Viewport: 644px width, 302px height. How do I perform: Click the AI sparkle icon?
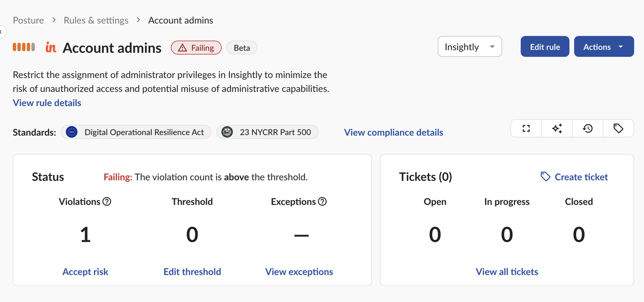tap(557, 129)
